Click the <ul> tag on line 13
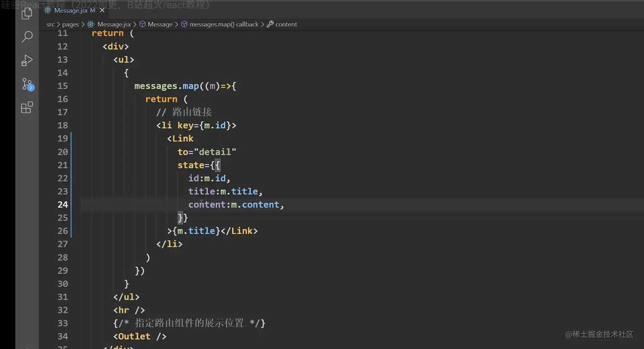This screenshot has height=349, width=644. click(124, 60)
